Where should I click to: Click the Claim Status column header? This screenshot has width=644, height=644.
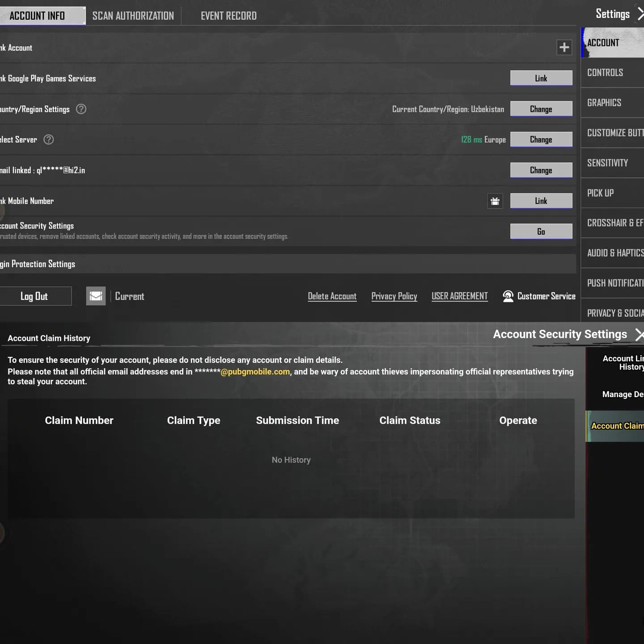point(410,420)
